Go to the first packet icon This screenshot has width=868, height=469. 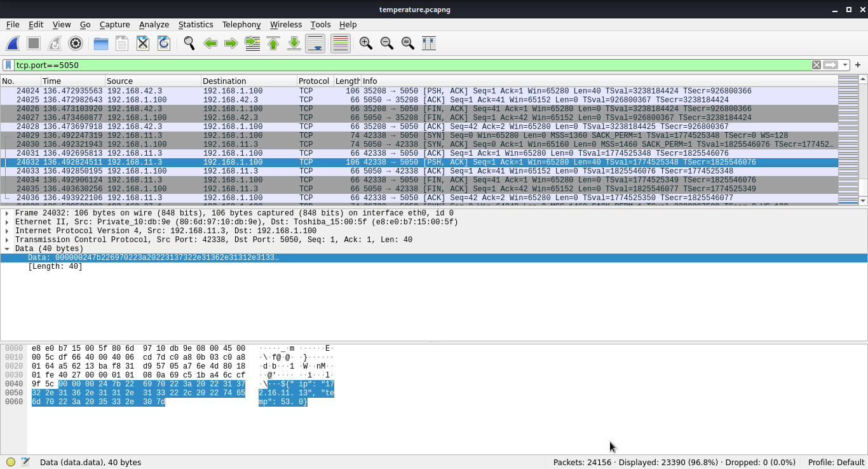273,43
